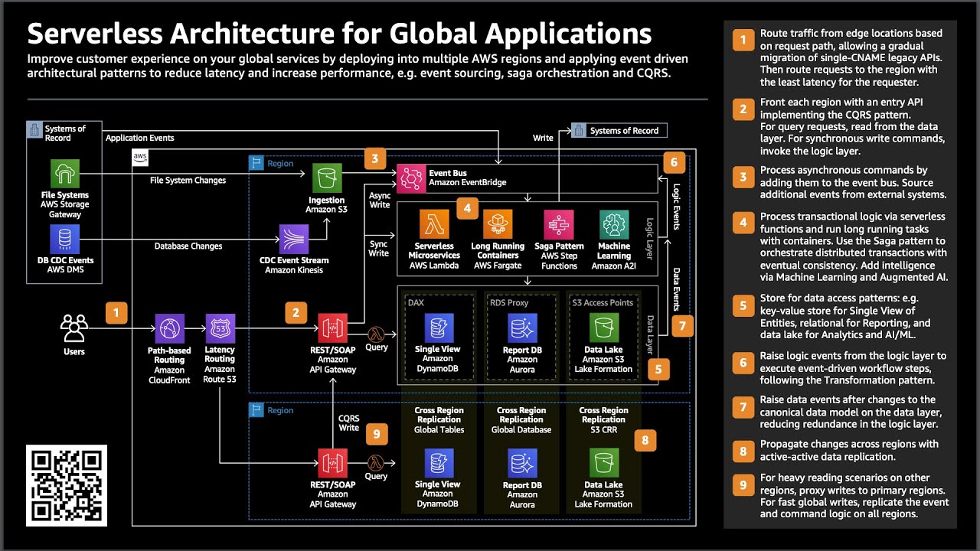The image size is (980, 551).
Task: Click the 'Long Running Containers AWS Fargate' label
Action: tap(498, 256)
